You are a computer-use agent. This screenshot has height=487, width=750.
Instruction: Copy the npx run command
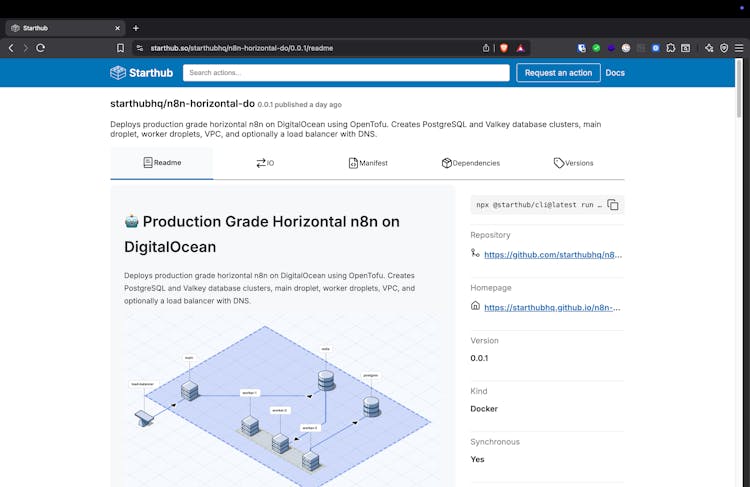[613, 205]
